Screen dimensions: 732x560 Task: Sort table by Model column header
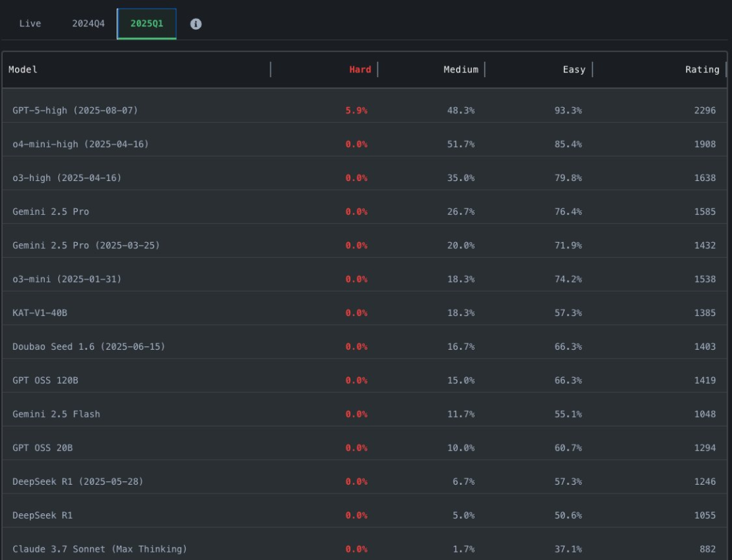pos(23,70)
